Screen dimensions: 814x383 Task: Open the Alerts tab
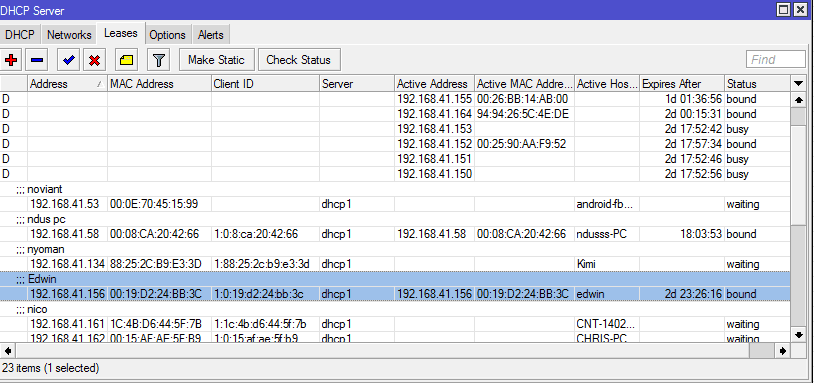(x=211, y=35)
